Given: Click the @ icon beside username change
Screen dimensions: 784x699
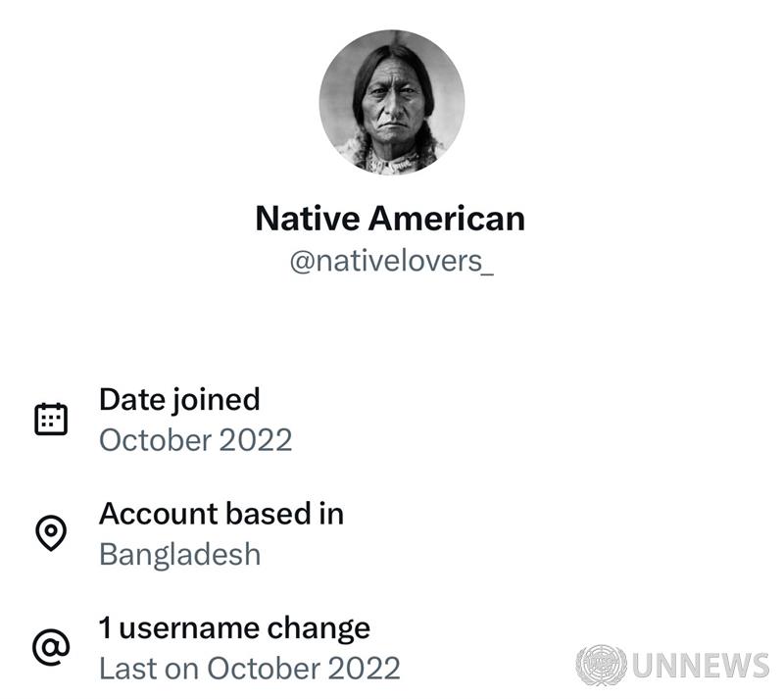Looking at the screenshot, I should pos(51,647).
